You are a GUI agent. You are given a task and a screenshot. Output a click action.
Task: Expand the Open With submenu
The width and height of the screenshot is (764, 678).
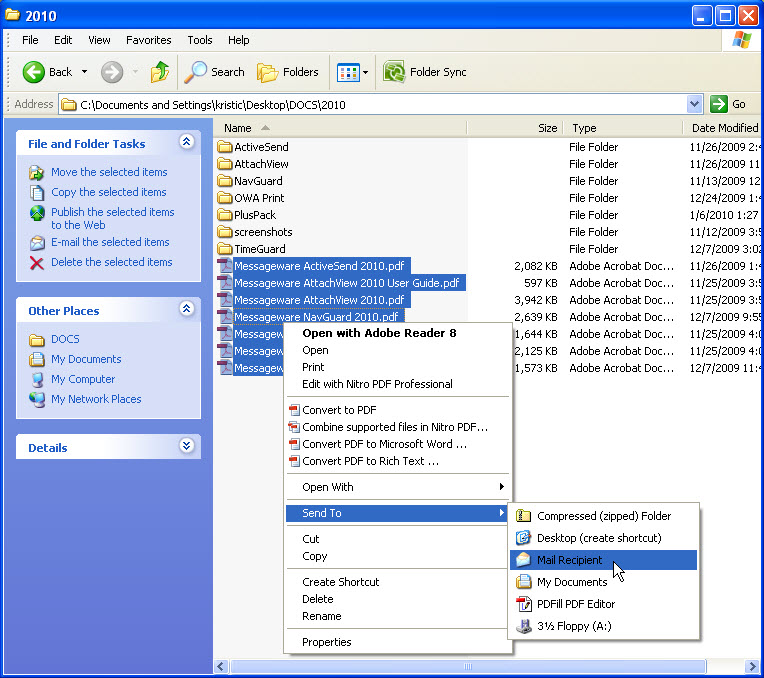coord(398,487)
